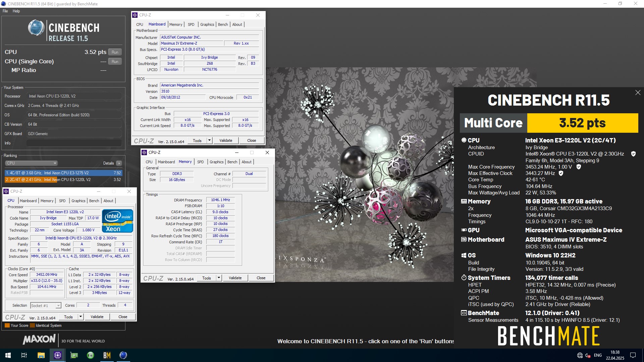Click Validate in the Mainboard CPU-Z window
This screenshot has width=644, height=362.
pyautogui.click(x=226, y=140)
